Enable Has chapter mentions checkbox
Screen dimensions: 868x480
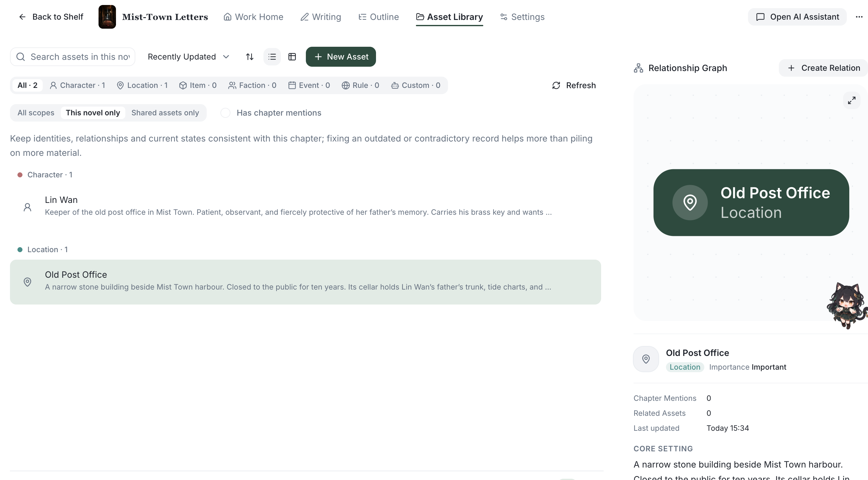pos(225,113)
